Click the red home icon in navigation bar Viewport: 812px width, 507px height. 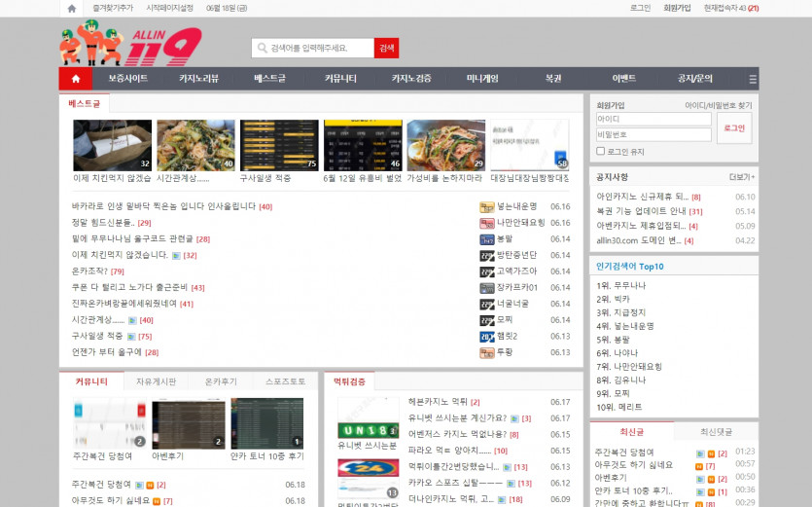(x=75, y=79)
